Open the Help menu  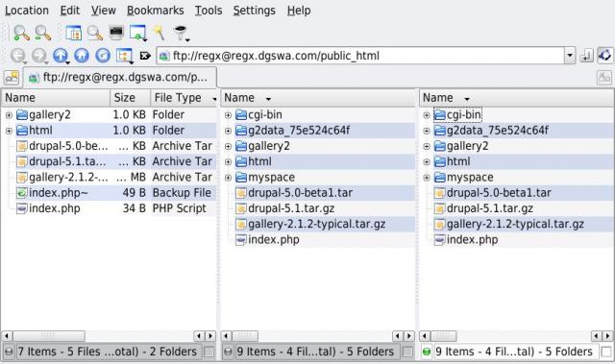pyautogui.click(x=299, y=11)
